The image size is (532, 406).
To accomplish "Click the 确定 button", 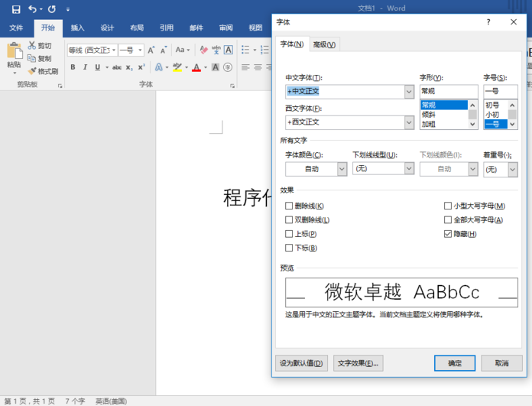I will tap(455, 363).
